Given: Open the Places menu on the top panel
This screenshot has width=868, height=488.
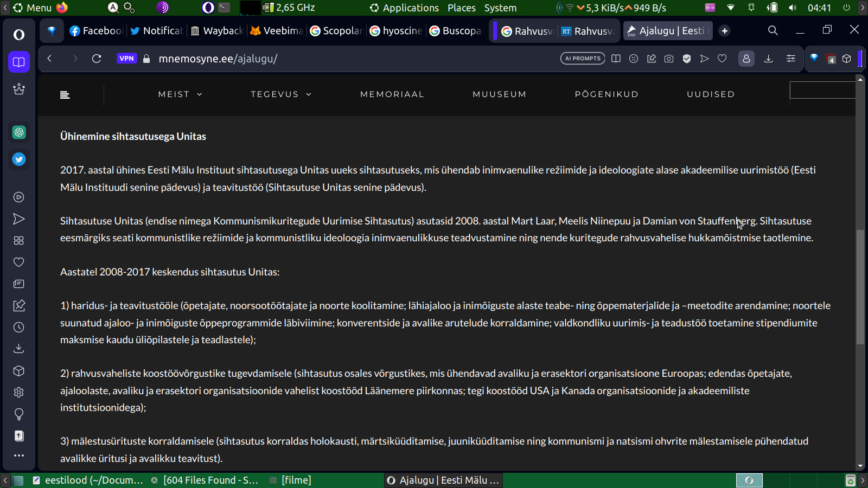Looking at the screenshot, I should (462, 8).
